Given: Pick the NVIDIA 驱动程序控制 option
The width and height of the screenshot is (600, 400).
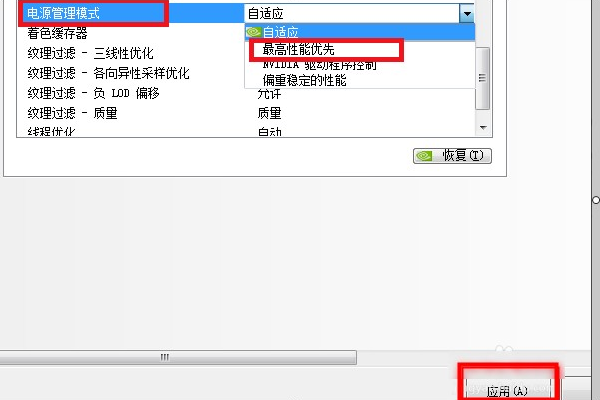Looking at the screenshot, I should pos(320,65).
